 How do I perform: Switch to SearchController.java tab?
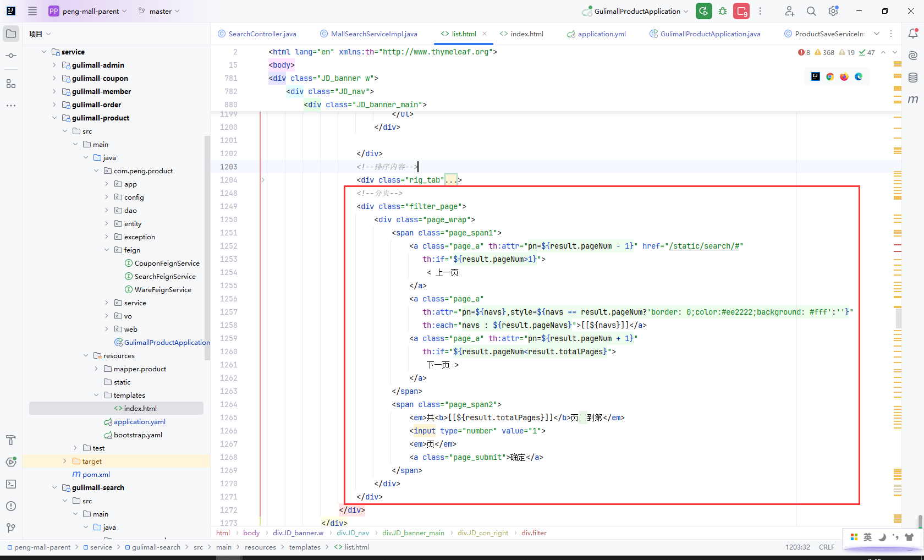(x=257, y=34)
